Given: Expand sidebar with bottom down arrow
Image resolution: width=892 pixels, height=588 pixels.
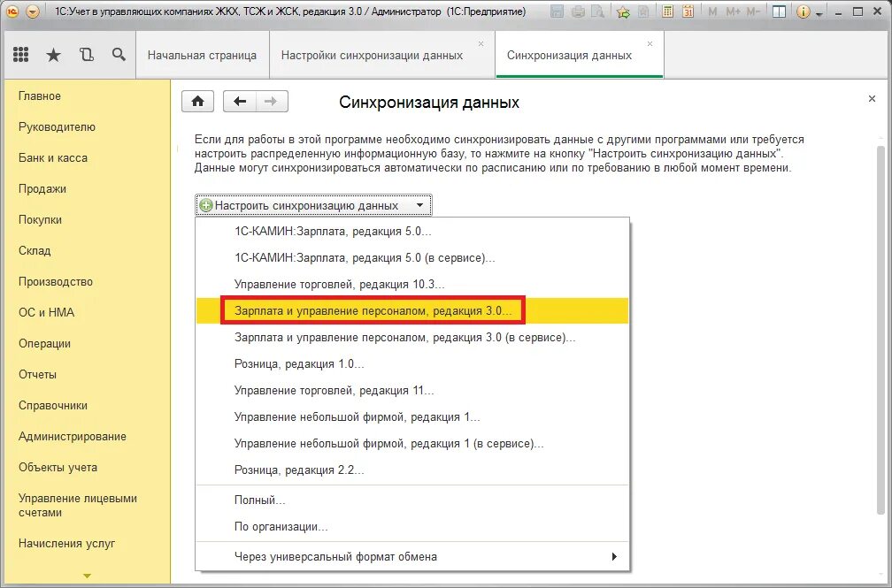Looking at the screenshot, I should 87,576.
